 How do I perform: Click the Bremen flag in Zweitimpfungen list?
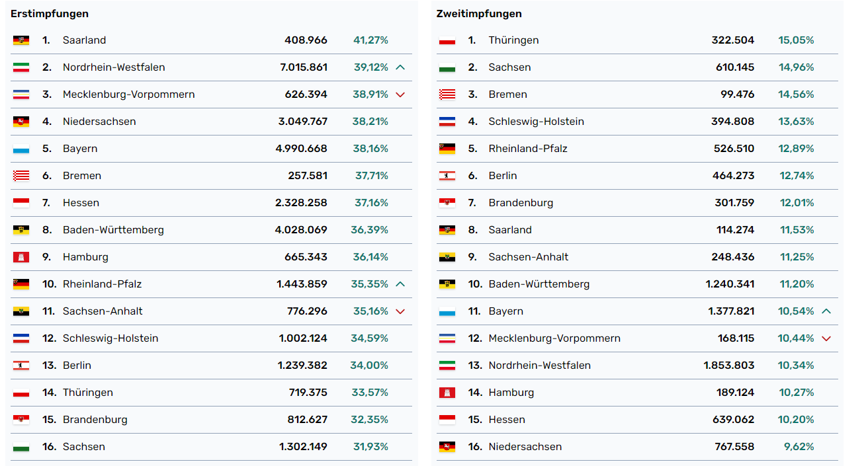[x=447, y=95]
